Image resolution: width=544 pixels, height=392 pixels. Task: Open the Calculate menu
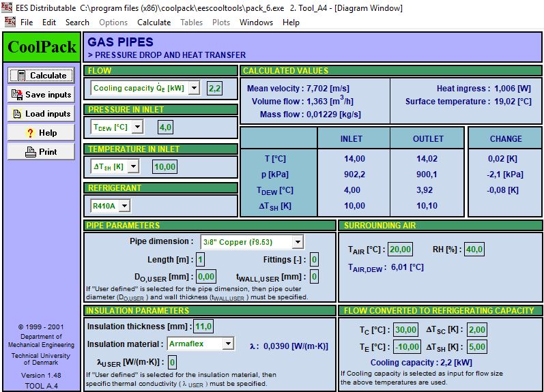click(x=154, y=22)
